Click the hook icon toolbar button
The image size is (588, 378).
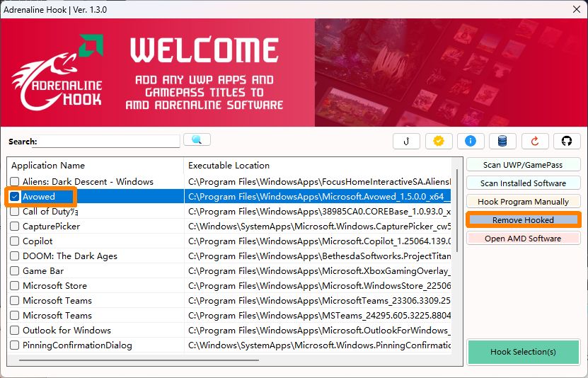[x=406, y=142]
